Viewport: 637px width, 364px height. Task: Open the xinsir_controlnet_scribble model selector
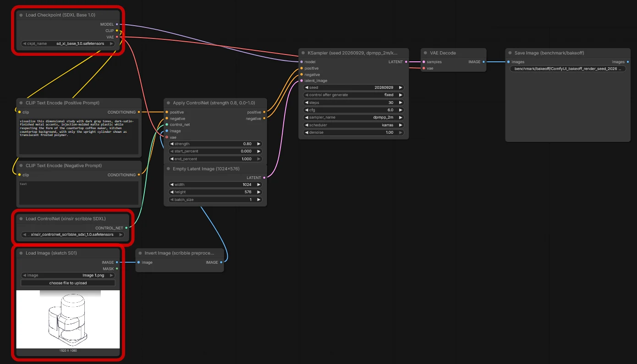tap(73, 234)
